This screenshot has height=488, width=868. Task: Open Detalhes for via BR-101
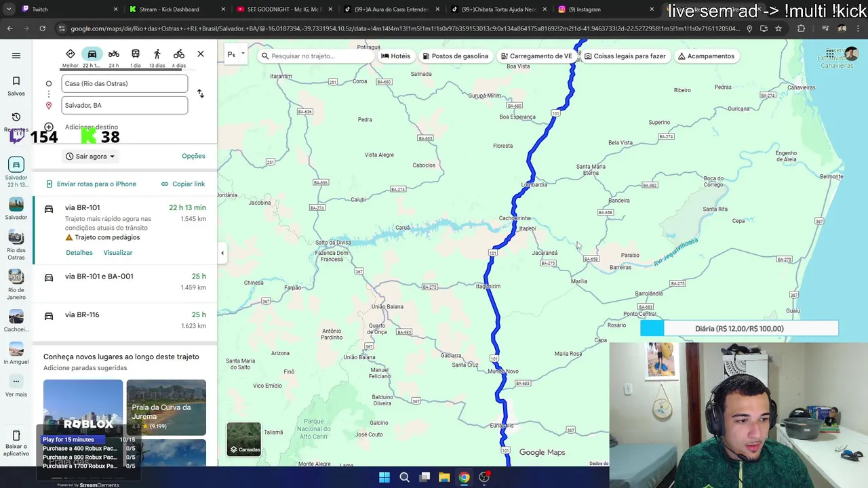79,253
